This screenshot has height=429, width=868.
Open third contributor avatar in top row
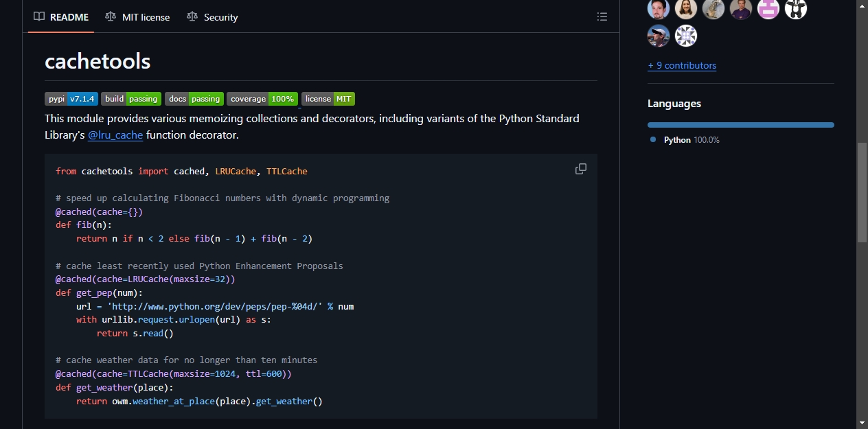pos(713,8)
